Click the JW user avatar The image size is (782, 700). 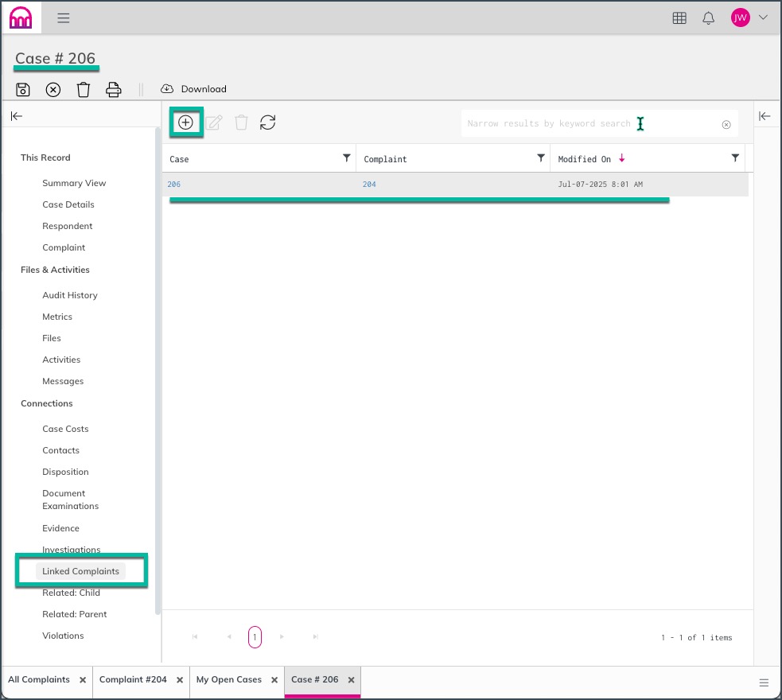[740, 18]
